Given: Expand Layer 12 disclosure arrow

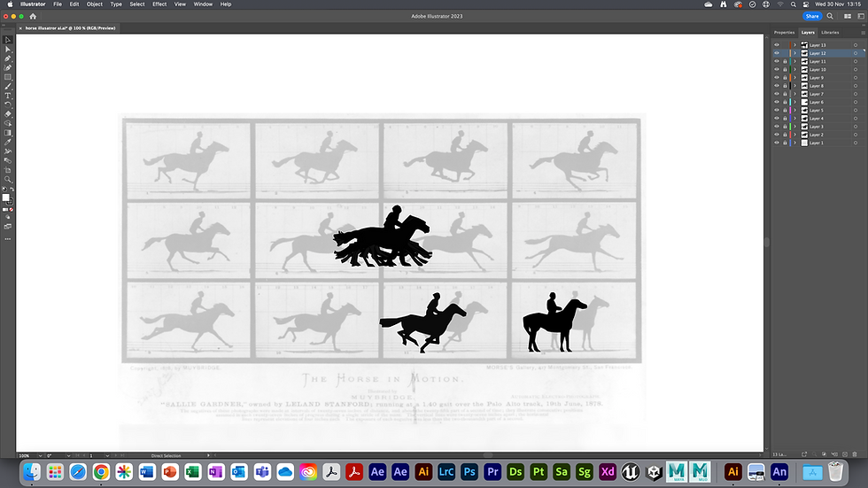Looking at the screenshot, I should pos(795,53).
